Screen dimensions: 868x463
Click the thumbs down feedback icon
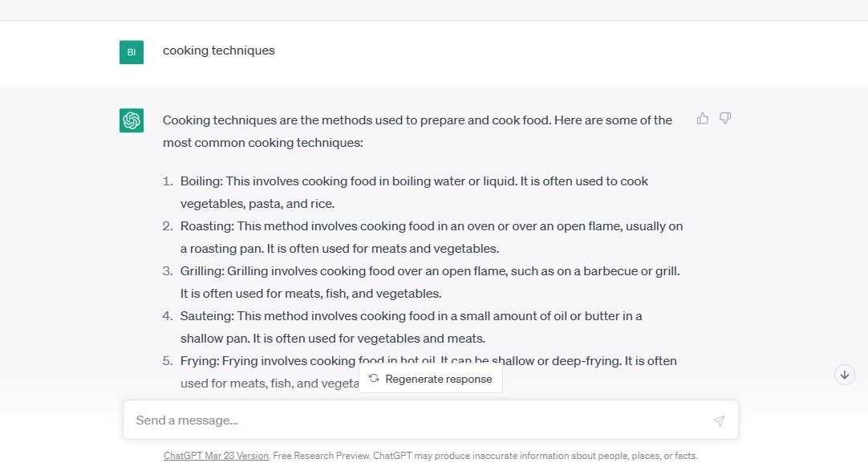(x=725, y=119)
